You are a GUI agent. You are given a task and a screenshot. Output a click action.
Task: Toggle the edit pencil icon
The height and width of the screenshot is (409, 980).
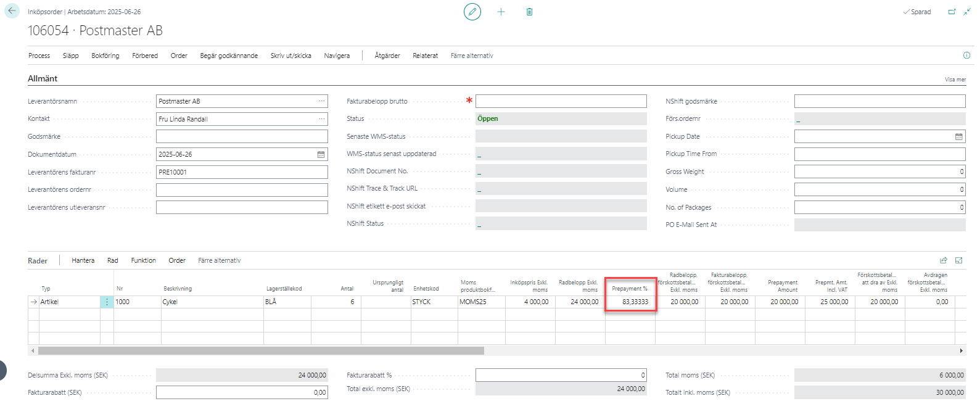(472, 12)
